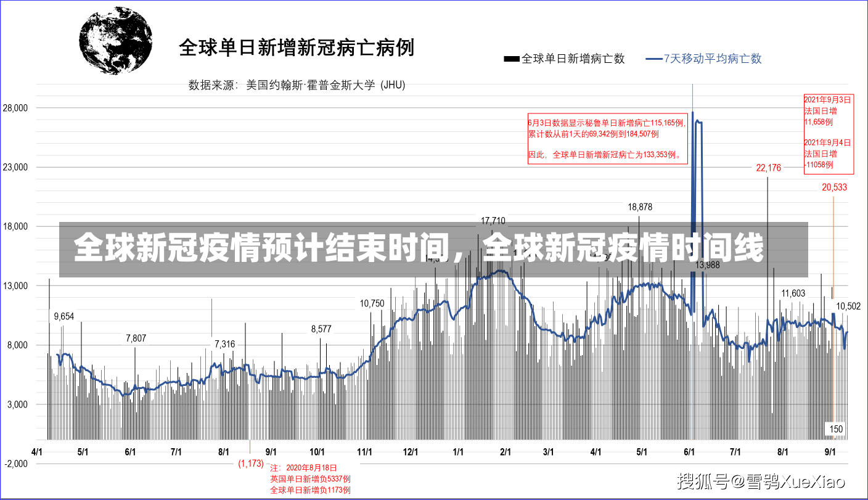Click data label 9,654

[x=63, y=316]
